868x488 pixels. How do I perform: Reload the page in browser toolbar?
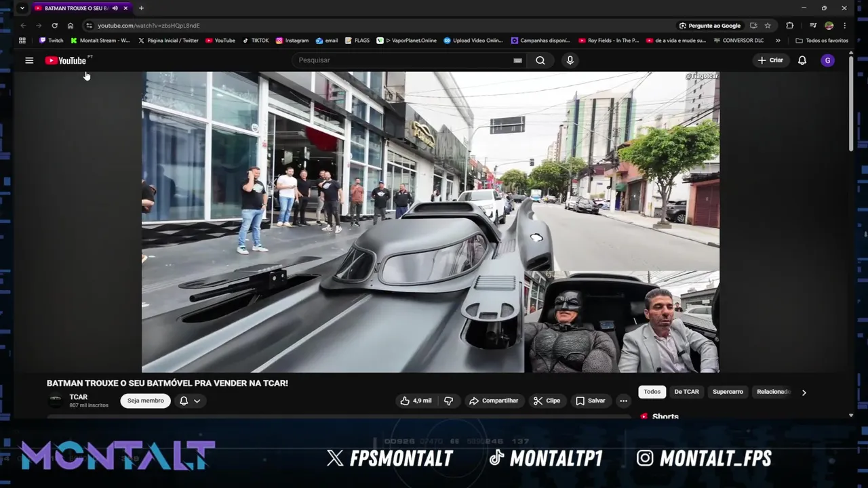pos(54,26)
